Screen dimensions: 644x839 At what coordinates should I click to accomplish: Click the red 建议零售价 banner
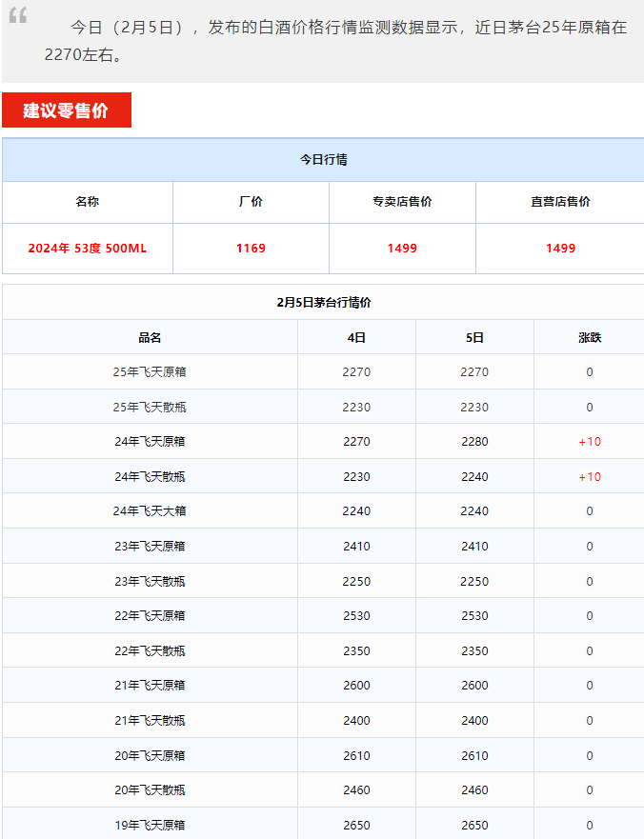point(67,110)
